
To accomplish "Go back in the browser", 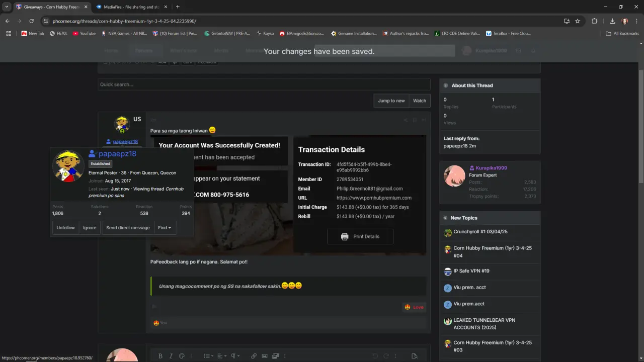I will [x=8, y=21].
